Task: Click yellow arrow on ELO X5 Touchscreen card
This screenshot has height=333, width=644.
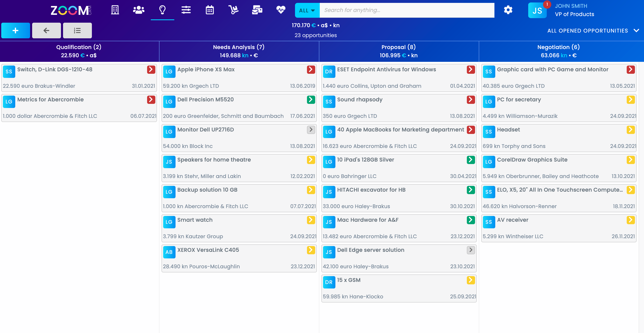Action: [x=630, y=190]
